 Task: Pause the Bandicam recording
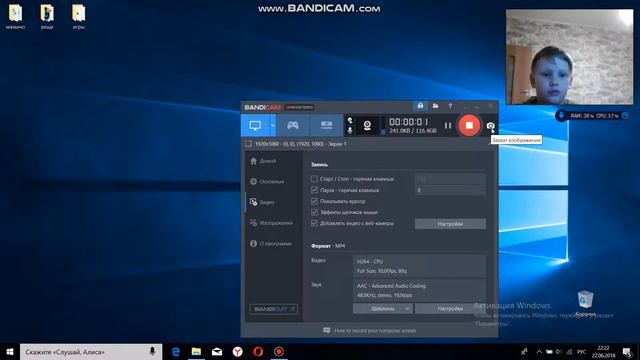point(448,126)
